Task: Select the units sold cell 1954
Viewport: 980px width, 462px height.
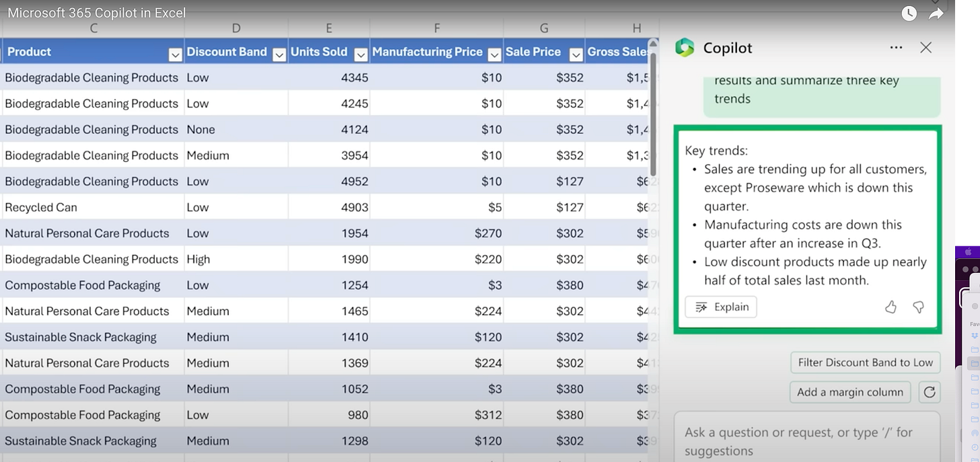Action: pos(329,233)
